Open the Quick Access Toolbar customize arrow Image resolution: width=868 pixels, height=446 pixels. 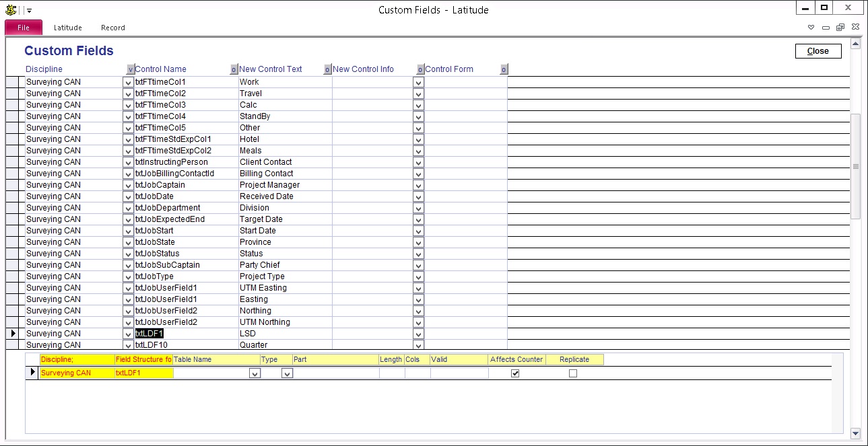click(30, 11)
